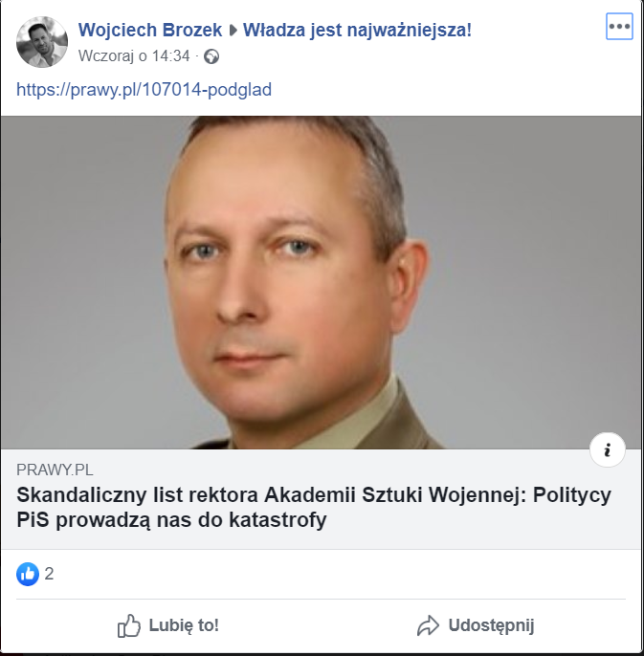Image resolution: width=644 pixels, height=656 pixels.
Task: Open the Władza jest najważniejsza! group link
Action: 357,30
